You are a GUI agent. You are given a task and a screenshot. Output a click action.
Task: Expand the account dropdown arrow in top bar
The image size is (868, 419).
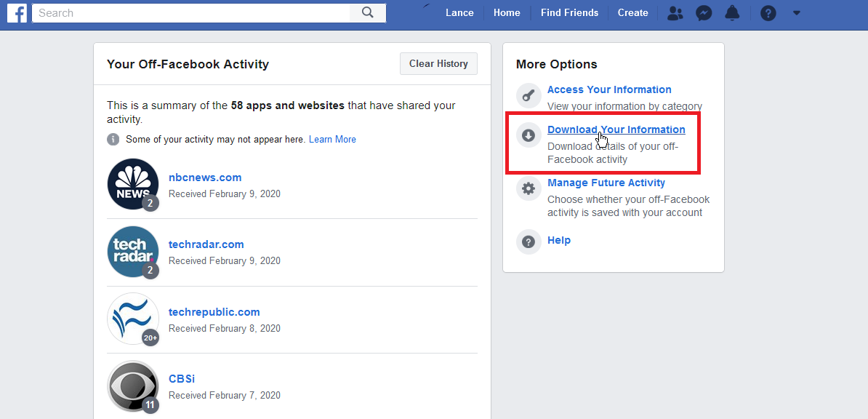797,13
